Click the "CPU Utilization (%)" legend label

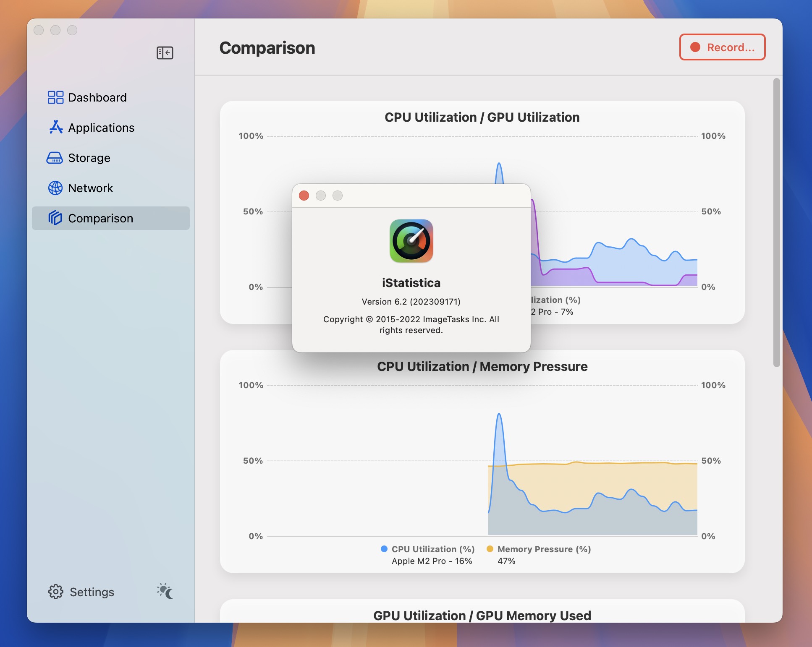[433, 549]
